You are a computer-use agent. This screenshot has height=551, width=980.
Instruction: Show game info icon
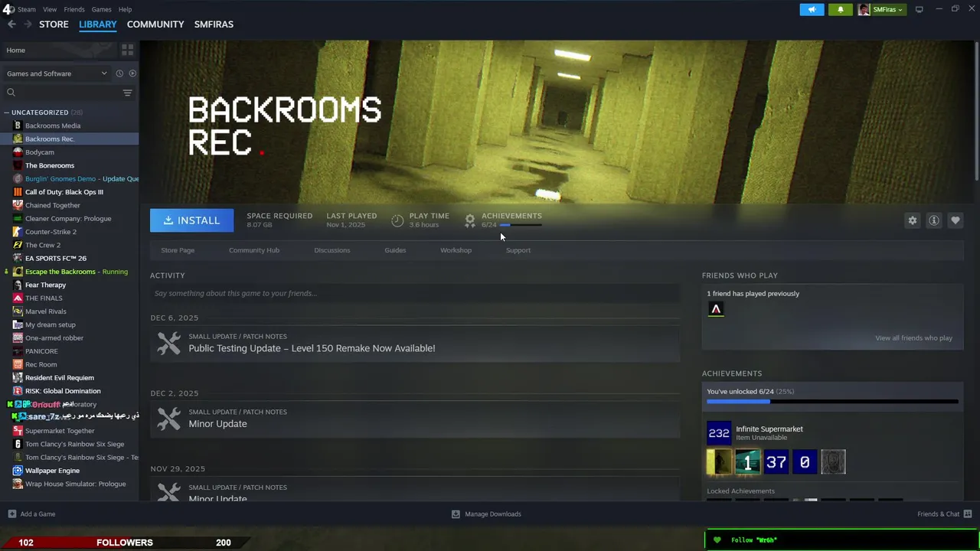(933, 220)
